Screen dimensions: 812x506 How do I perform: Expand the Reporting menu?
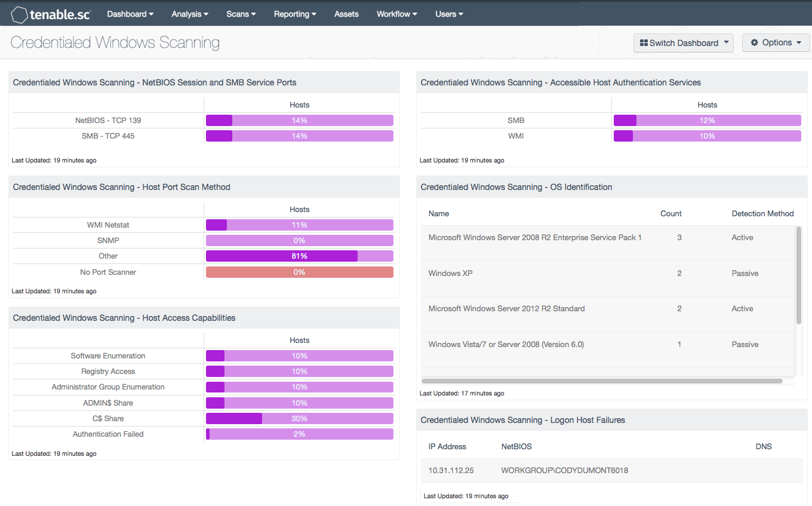click(294, 13)
